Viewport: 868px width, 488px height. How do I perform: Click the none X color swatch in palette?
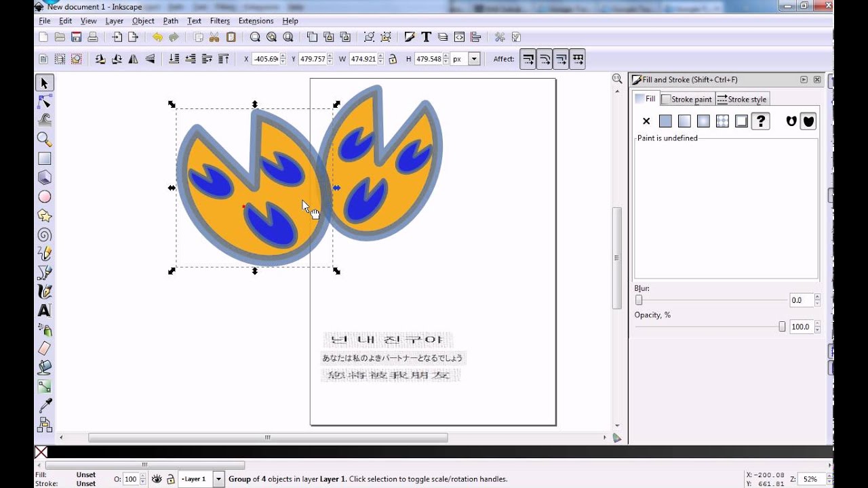[41, 452]
